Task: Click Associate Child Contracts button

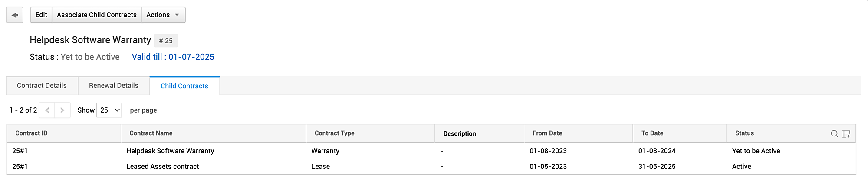Action: [96, 15]
